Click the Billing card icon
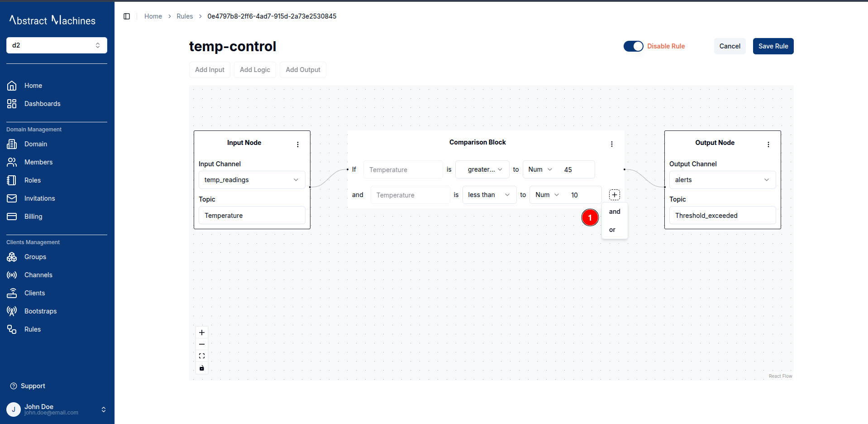Screen dimensions: 868x424 pyautogui.click(x=12, y=217)
